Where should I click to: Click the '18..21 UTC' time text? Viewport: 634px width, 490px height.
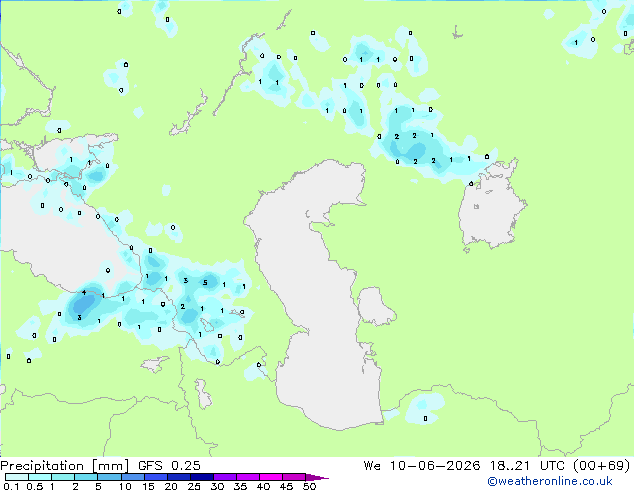pos(530,466)
